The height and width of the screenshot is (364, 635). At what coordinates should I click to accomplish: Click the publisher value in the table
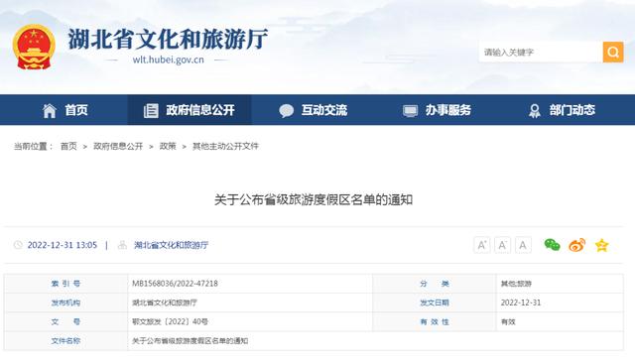click(x=165, y=303)
